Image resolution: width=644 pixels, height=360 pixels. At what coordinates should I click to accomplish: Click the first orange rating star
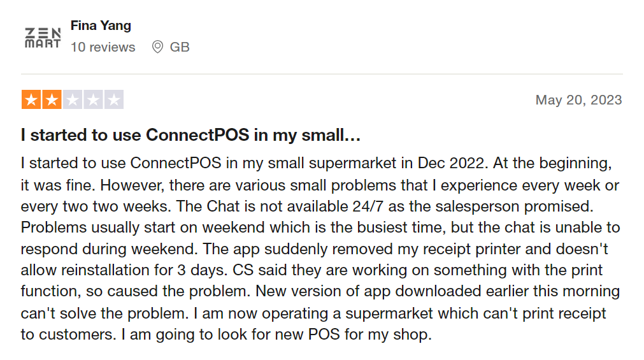[x=31, y=100]
